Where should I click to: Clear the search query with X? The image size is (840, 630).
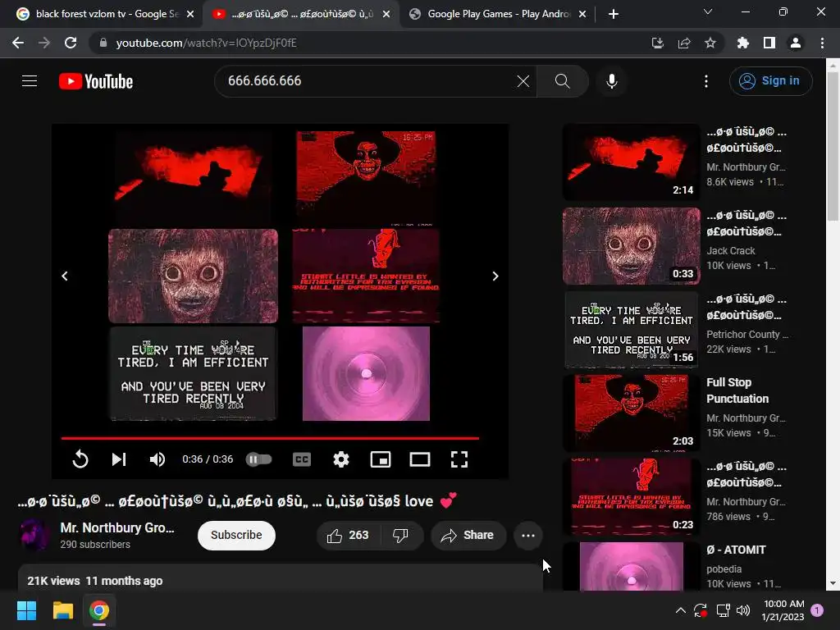523,81
